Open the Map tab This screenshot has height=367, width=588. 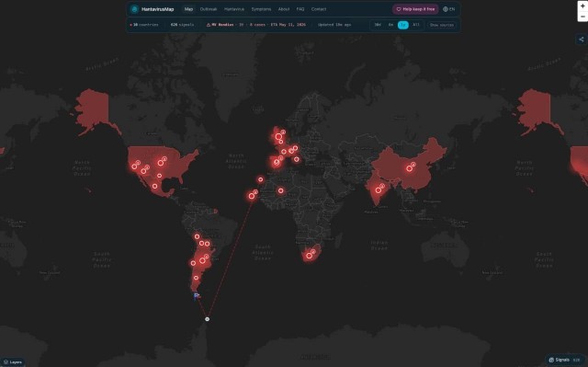(x=188, y=9)
